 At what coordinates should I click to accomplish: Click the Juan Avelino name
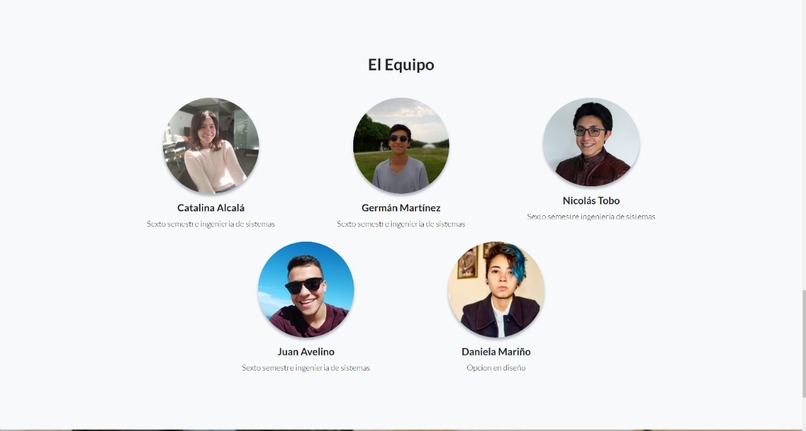[306, 352]
